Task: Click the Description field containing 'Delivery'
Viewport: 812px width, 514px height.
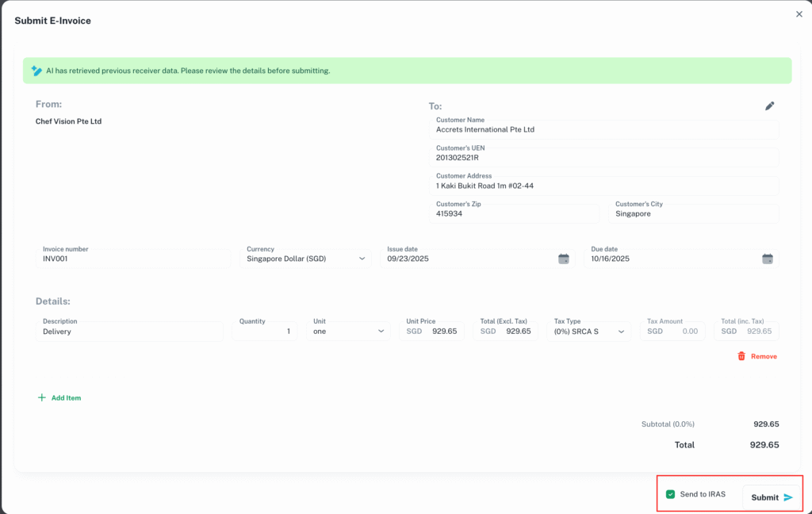Action: click(131, 331)
